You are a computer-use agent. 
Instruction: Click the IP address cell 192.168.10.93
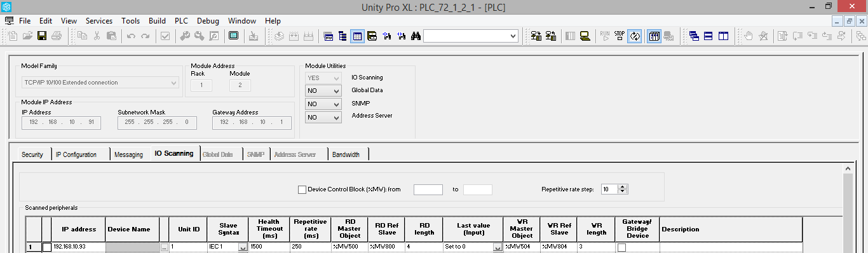click(78, 247)
